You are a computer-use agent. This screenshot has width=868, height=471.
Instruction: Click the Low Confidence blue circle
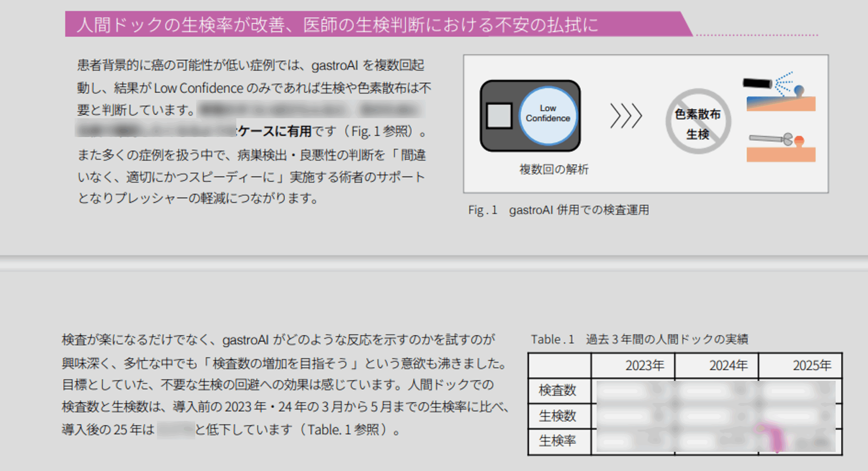(x=548, y=115)
